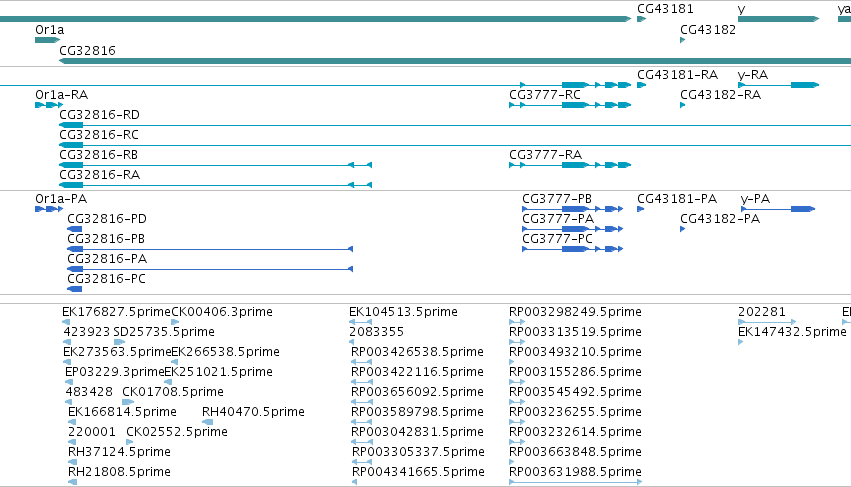The image size is (851, 487).
Task: Click the SD25735.5prime EST label
Action: 164,332
